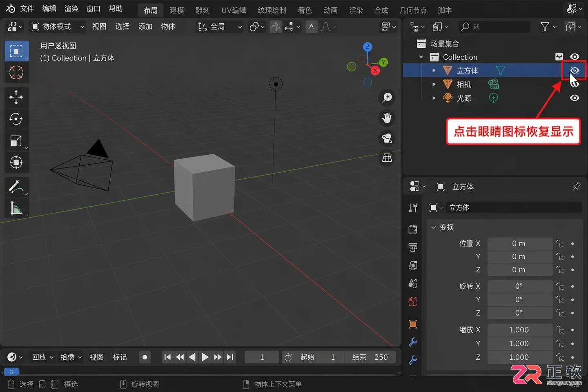This screenshot has width=588, height=392.
Task: Expand the 立方体 tree row arrow
Action: [x=434, y=71]
